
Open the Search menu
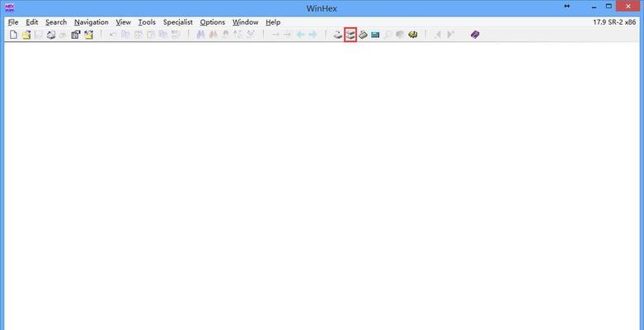(56, 22)
